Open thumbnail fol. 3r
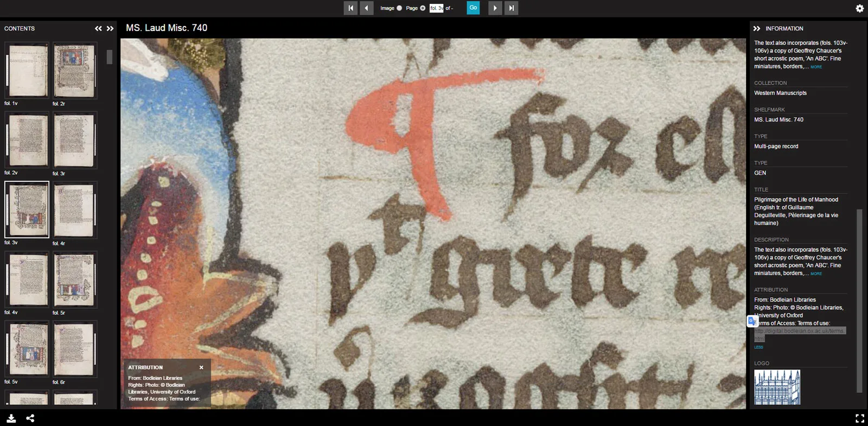 pos(74,141)
